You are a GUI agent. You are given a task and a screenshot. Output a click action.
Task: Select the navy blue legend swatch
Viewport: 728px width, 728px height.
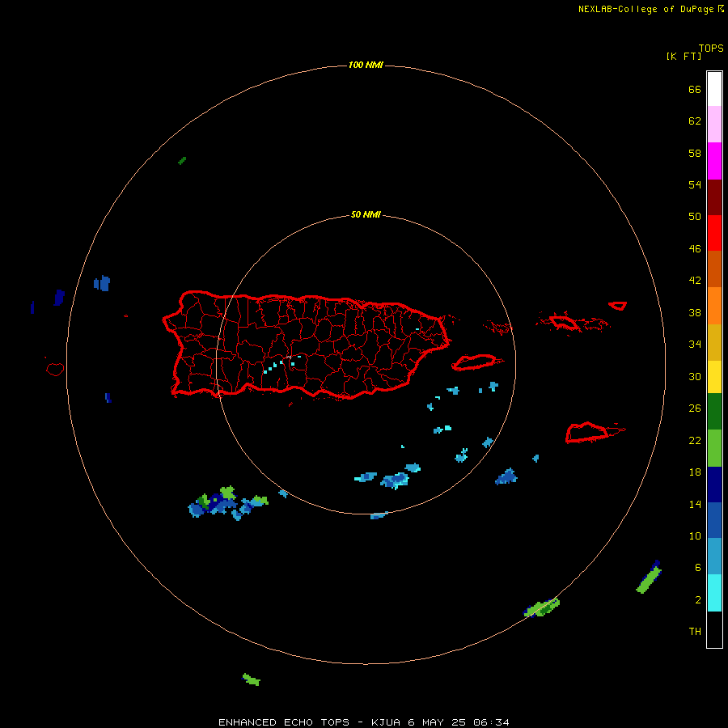[714, 485]
